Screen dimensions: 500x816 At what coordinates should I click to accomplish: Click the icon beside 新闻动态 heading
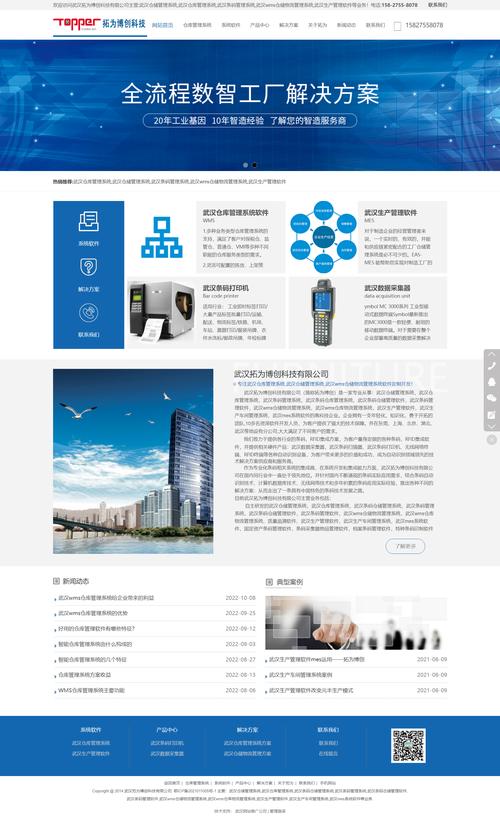[x=56, y=581]
